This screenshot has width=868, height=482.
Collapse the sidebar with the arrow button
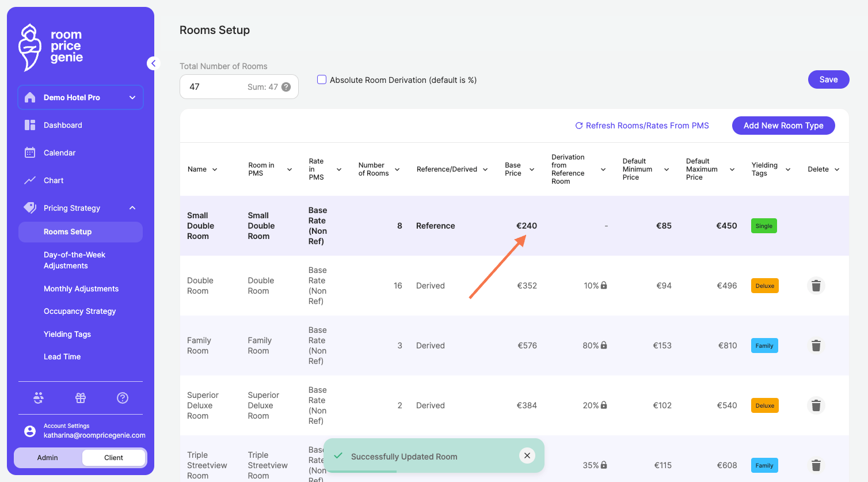[153, 63]
